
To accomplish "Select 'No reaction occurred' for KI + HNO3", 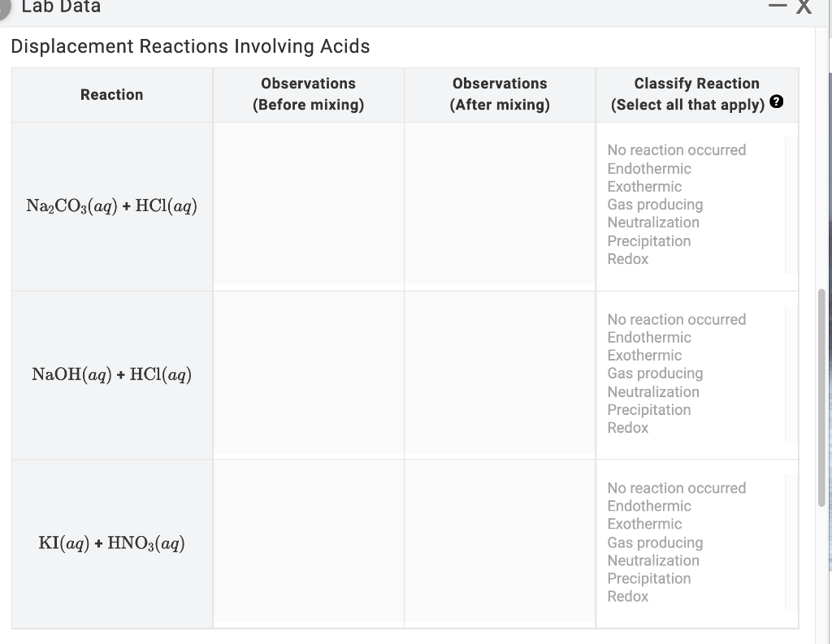I will 676,488.
